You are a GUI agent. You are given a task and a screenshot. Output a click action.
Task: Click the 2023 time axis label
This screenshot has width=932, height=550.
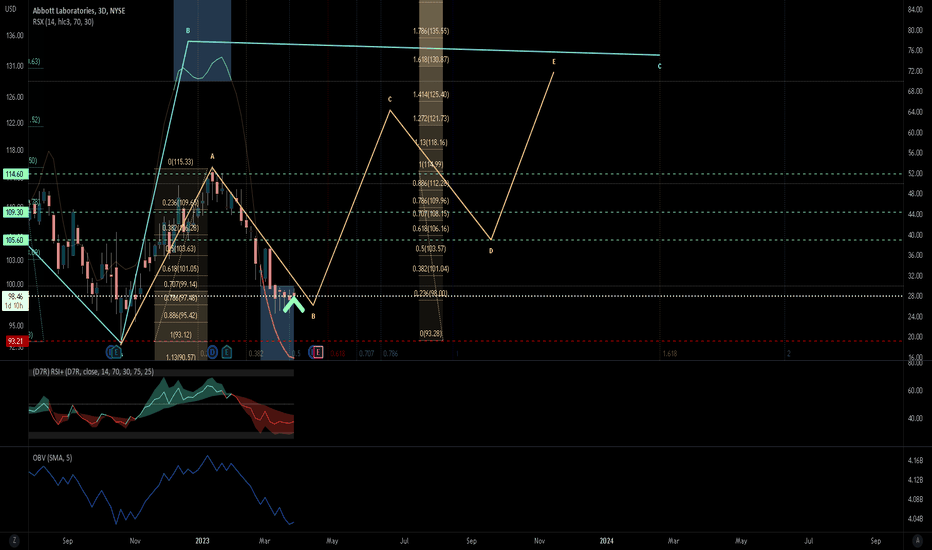202,540
